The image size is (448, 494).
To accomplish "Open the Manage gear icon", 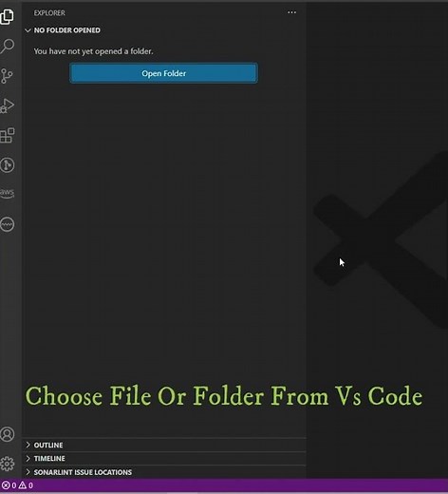I will [7, 464].
